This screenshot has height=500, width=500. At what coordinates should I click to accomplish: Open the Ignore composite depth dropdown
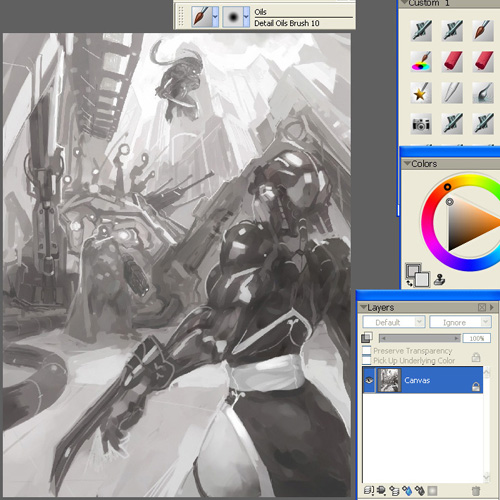click(460, 322)
